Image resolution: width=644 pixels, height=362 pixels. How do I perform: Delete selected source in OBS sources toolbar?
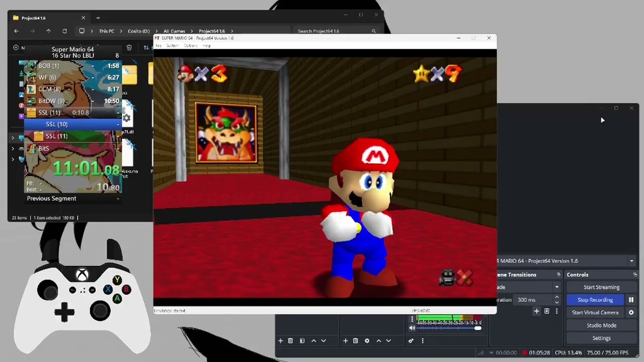click(x=355, y=340)
